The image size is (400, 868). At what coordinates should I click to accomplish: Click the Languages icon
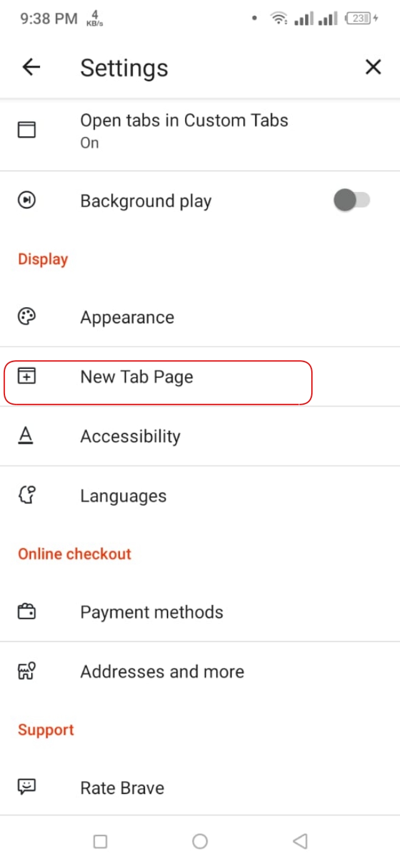(x=26, y=495)
